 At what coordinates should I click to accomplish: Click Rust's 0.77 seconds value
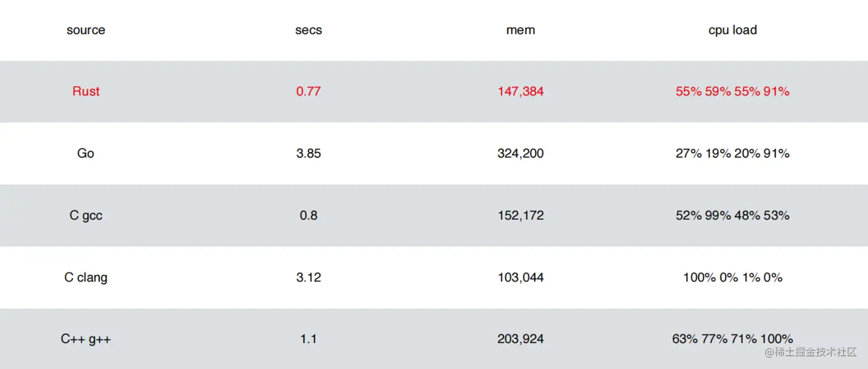coord(308,91)
